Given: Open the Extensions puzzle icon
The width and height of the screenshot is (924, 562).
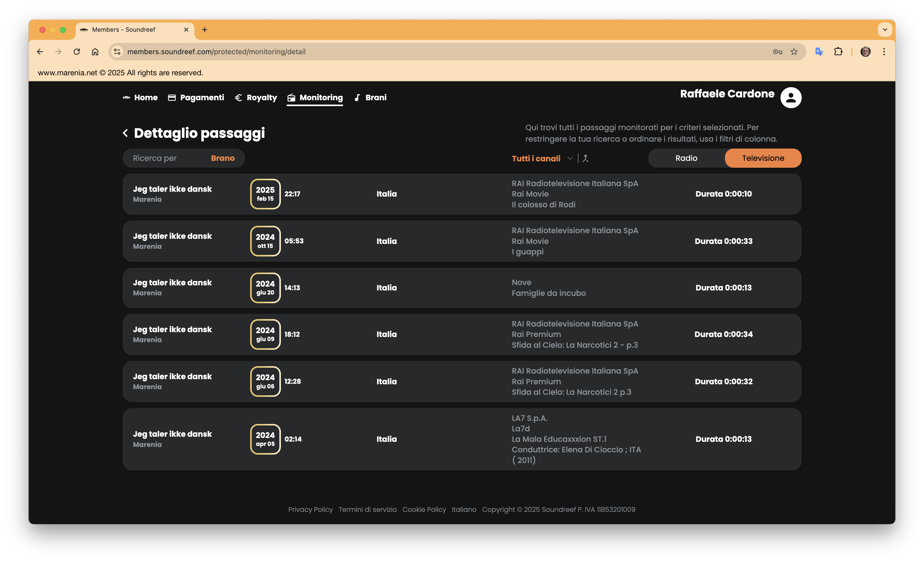Looking at the screenshot, I should (838, 52).
